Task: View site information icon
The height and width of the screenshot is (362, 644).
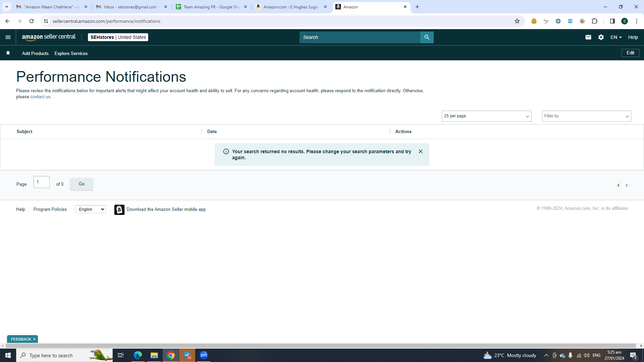Action: 46,21
